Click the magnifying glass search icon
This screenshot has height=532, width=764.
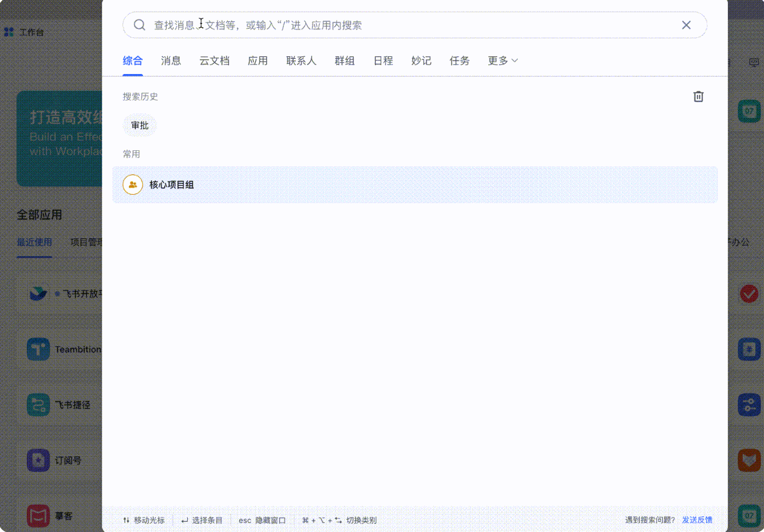pyautogui.click(x=139, y=24)
